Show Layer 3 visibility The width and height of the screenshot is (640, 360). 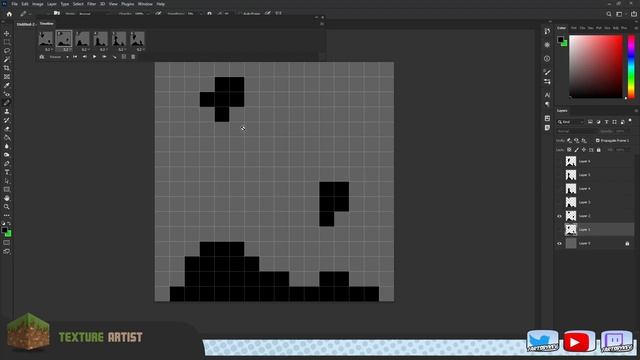tap(559, 202)
